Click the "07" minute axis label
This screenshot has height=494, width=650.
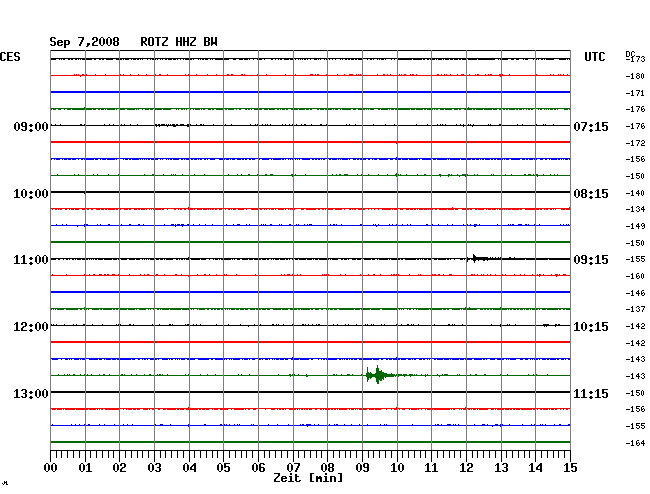[293, 468]
